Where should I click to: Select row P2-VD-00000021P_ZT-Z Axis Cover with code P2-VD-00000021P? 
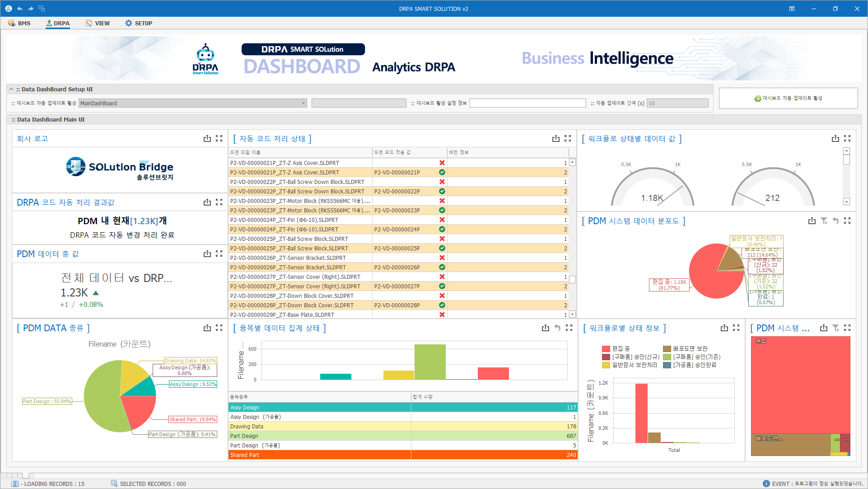click(x=399, y=172)
